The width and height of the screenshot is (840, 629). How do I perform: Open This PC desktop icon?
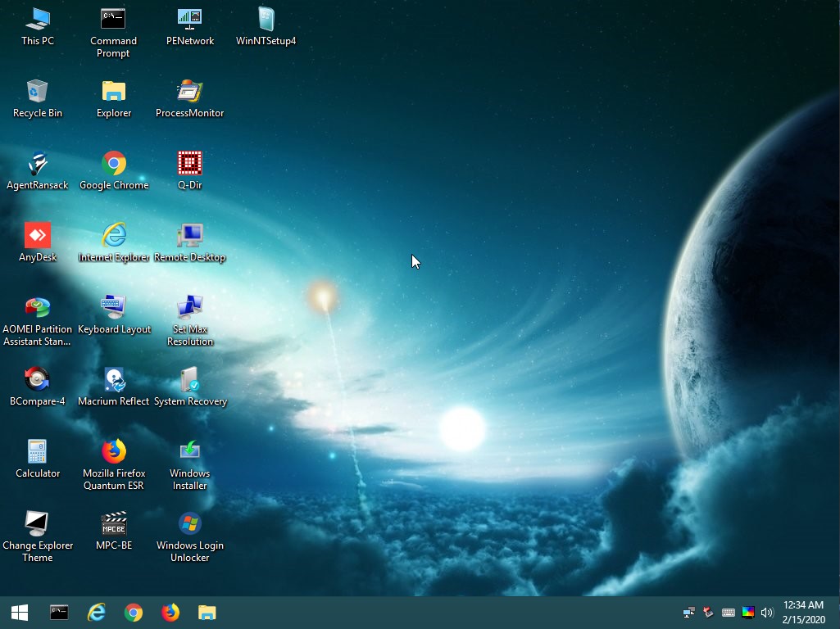38,27
